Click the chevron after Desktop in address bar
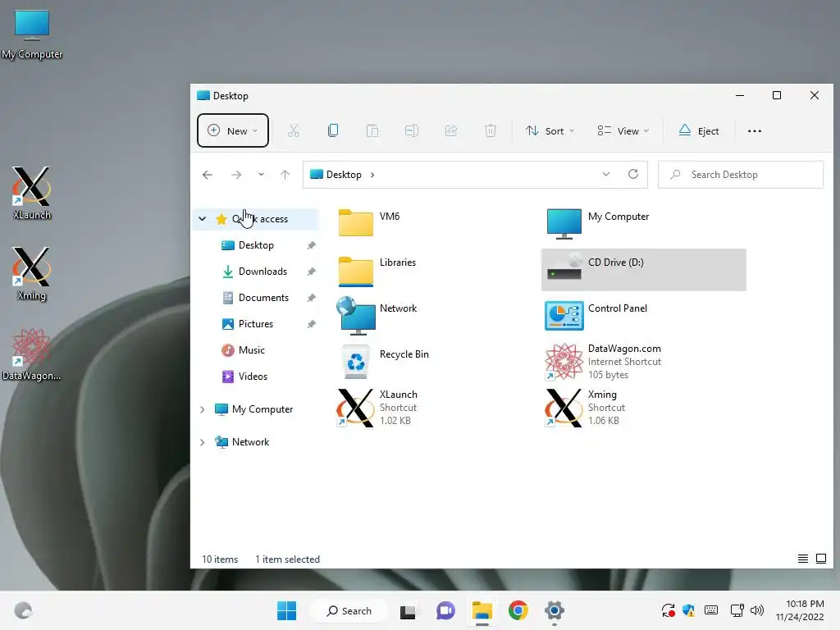Screen dimensions: 840x630 tap(372, 175)
